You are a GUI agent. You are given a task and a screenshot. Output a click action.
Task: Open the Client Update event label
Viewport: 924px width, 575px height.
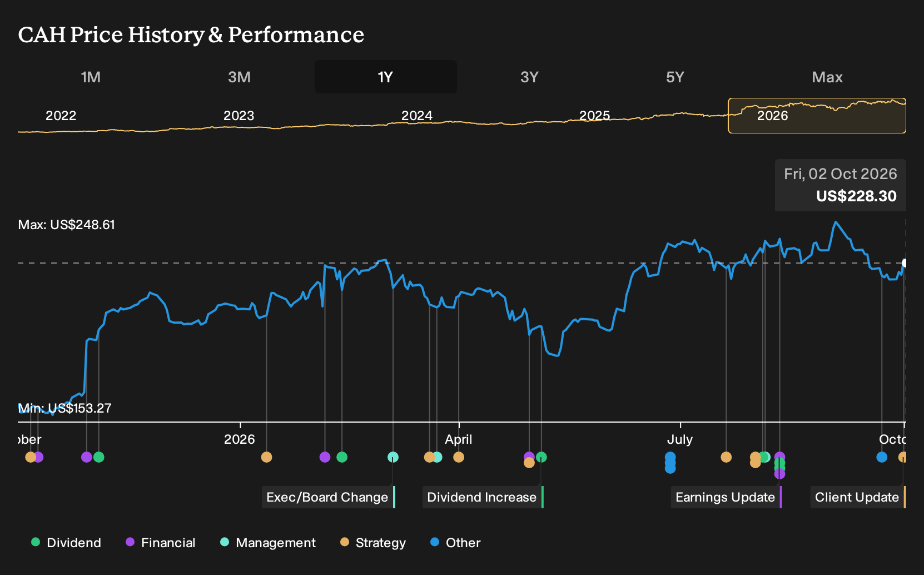point(858,497)
